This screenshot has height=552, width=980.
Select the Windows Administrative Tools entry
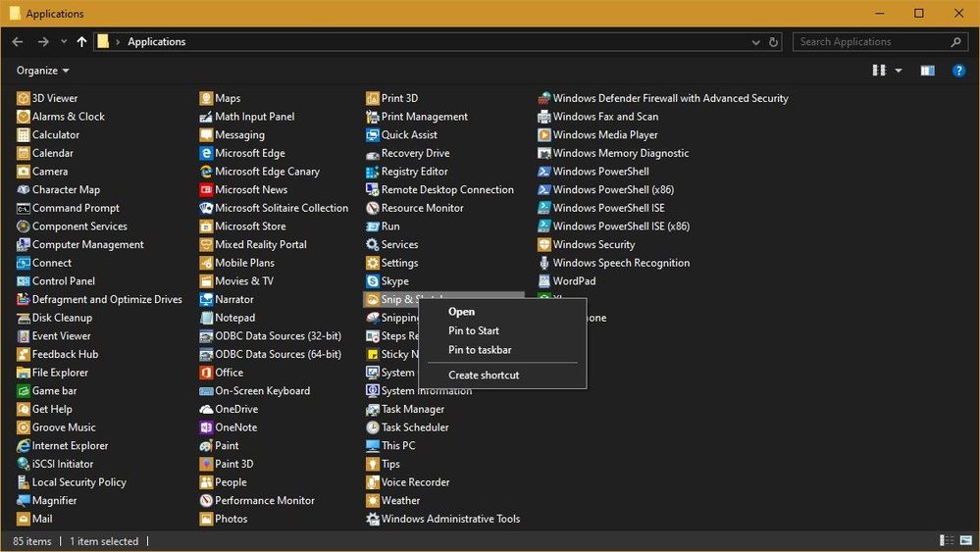pos(443,519)
